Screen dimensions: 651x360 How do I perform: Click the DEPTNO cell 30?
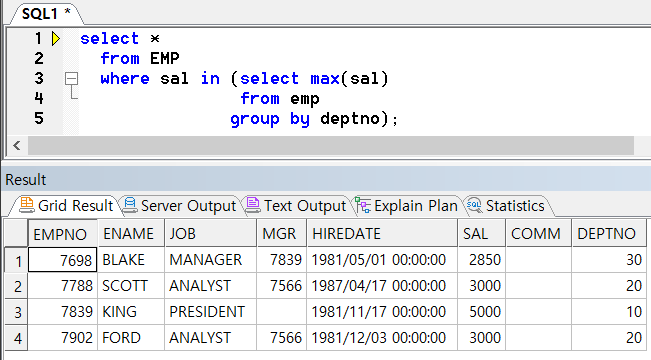(x=609, y=260)
